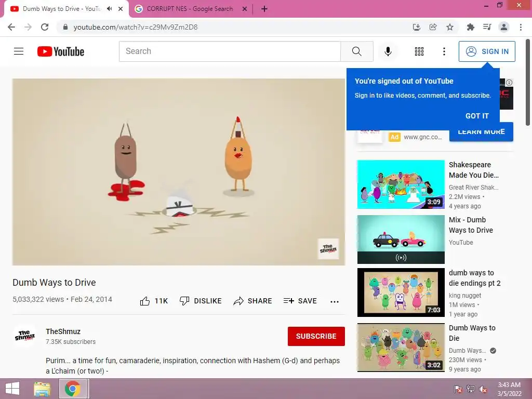Open the YouTube hamburger guide menu
The image size is (532, 399).
click(19, 51)
